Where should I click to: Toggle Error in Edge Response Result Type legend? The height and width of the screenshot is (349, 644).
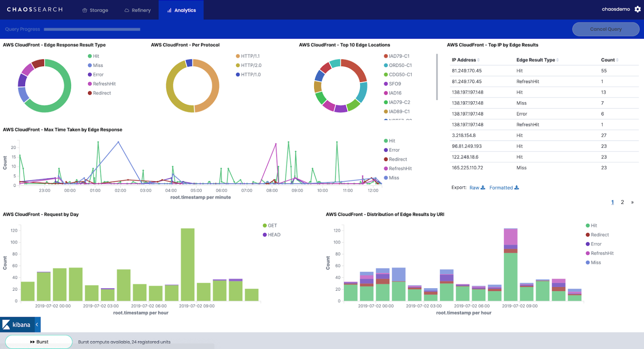pos(95,75)
